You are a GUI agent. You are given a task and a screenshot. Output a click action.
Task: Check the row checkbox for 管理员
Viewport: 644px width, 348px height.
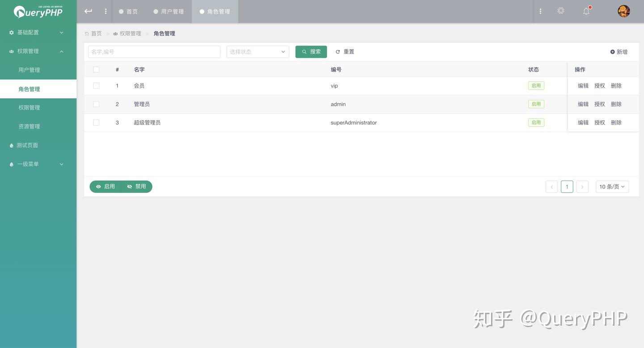tap(96, 104)
